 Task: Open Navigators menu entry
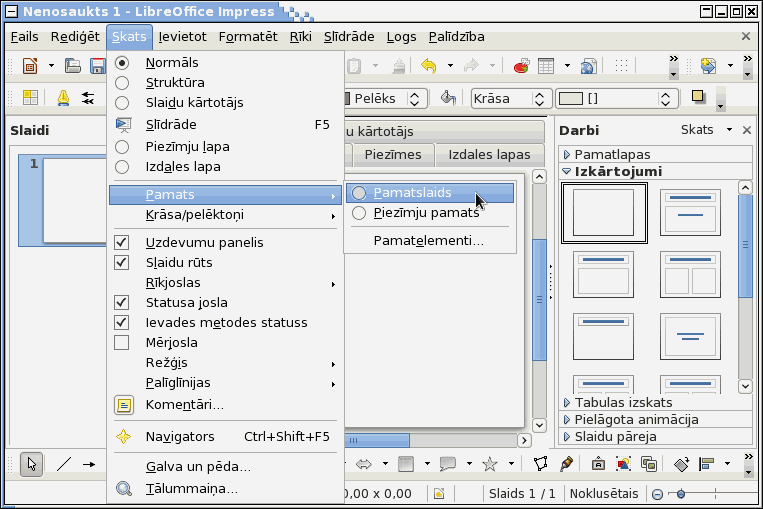[225, 437]
